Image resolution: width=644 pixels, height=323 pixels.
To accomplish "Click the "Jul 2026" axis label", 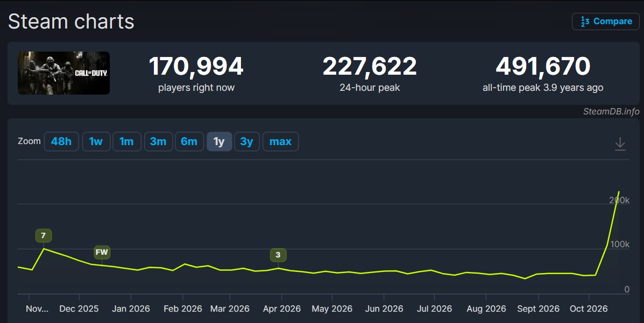I will 435,308.
